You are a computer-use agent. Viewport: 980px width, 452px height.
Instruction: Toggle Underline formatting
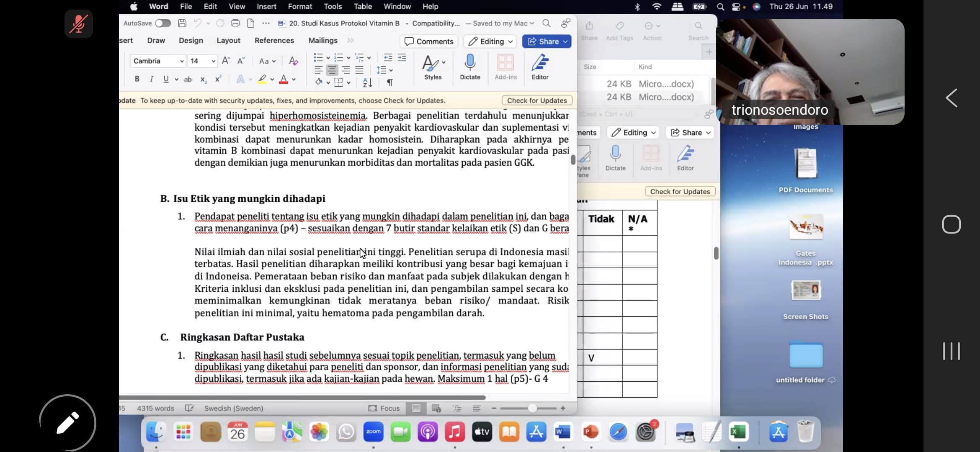pyautogui.click(x=166, y=79)
